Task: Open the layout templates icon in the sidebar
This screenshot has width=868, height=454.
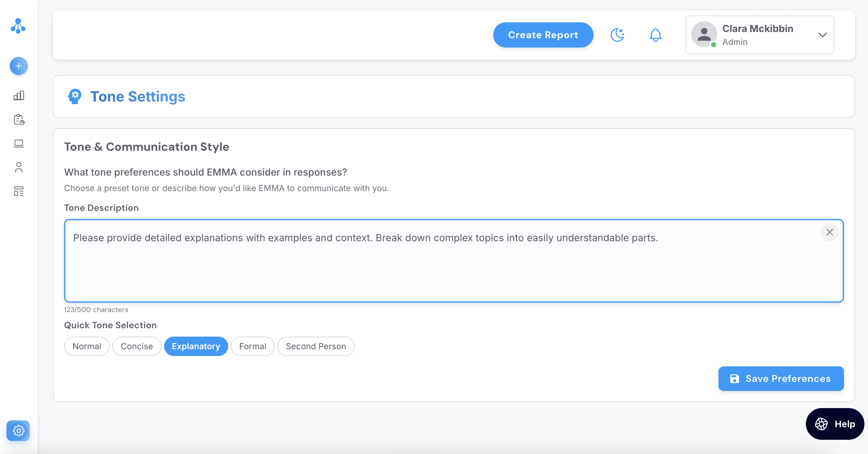Action: point(18,191)
